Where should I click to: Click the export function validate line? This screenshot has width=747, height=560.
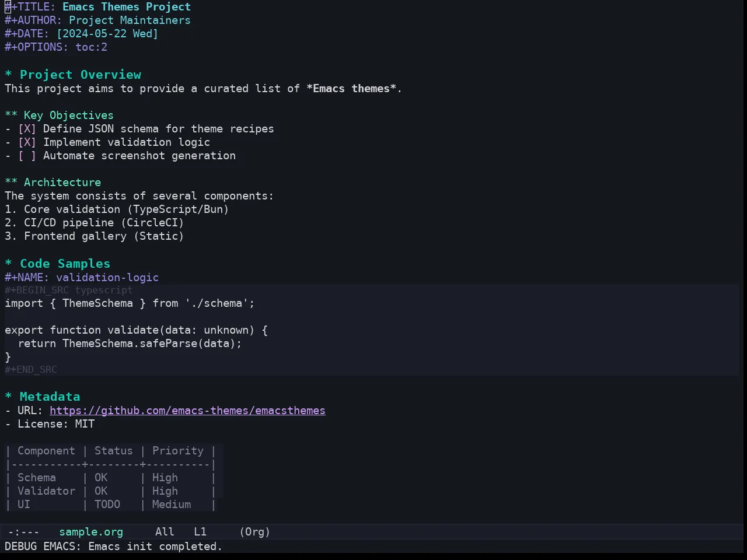coord(136,330)
